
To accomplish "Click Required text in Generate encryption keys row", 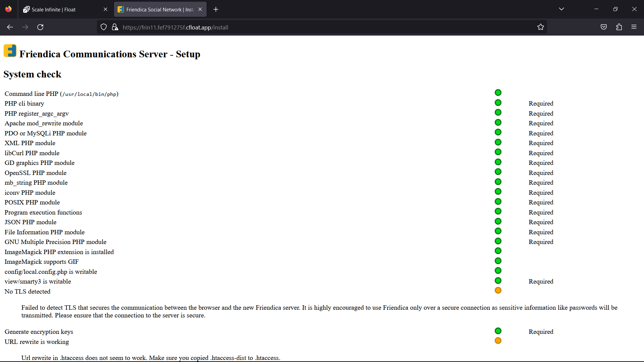I will (x=541, y=332).
